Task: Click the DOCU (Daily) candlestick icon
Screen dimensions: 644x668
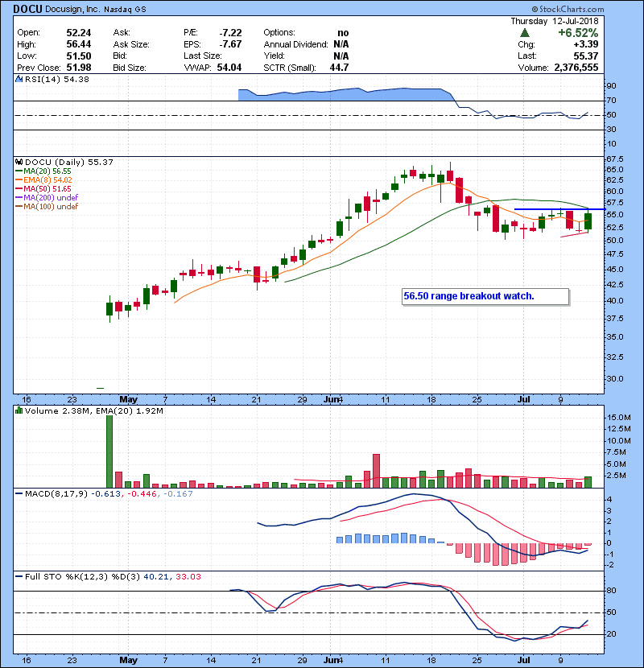Action: point(19,162)
